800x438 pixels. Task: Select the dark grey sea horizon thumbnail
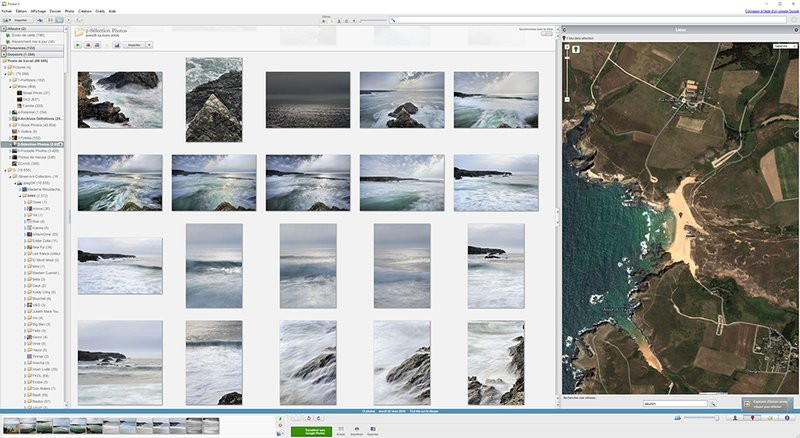pos(308,100)
